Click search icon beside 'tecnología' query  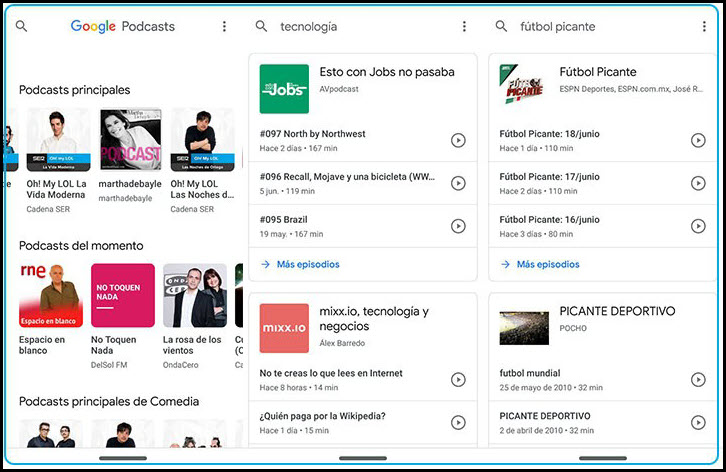pos(261,27)
